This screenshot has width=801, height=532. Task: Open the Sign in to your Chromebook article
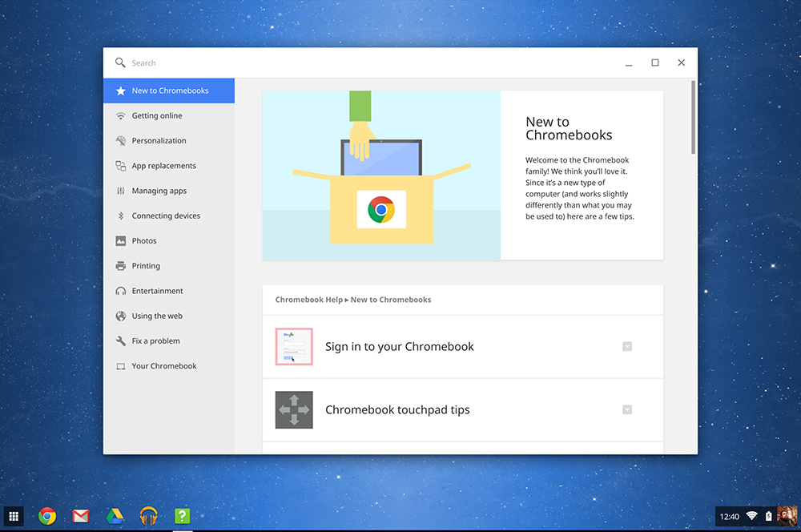[x=463, y=346]
